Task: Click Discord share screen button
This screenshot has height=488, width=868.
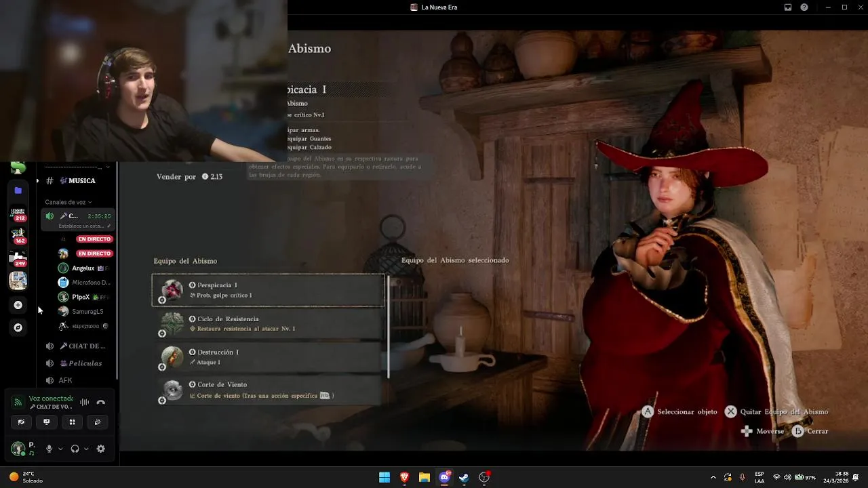Action: point(47,422)
